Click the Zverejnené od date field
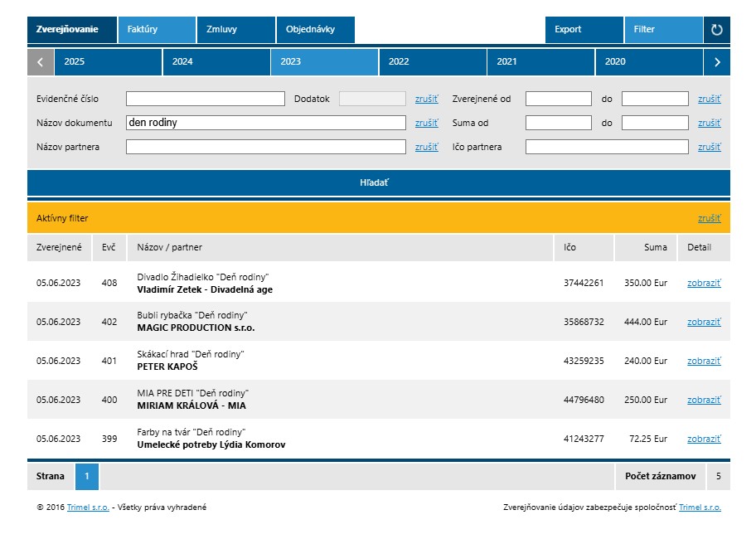The height and width of the screenshot is (539, 756). 558,99
